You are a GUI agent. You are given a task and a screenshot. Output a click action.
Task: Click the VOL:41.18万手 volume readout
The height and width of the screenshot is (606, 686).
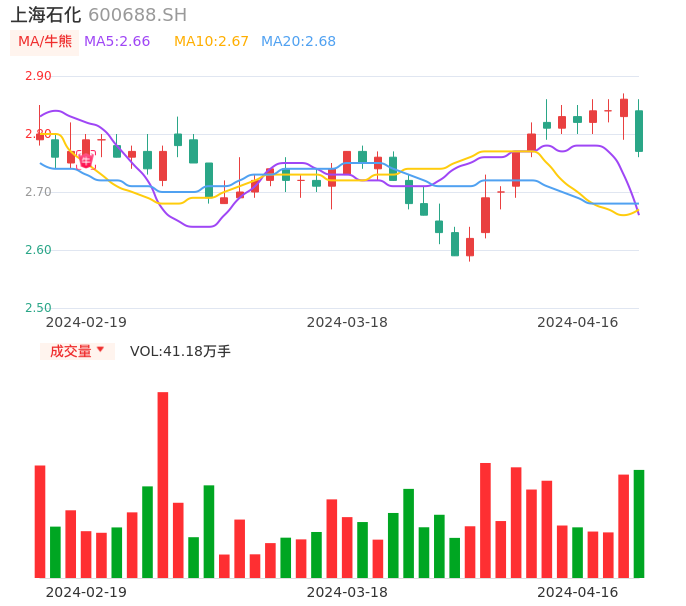[x=180, y=351]
